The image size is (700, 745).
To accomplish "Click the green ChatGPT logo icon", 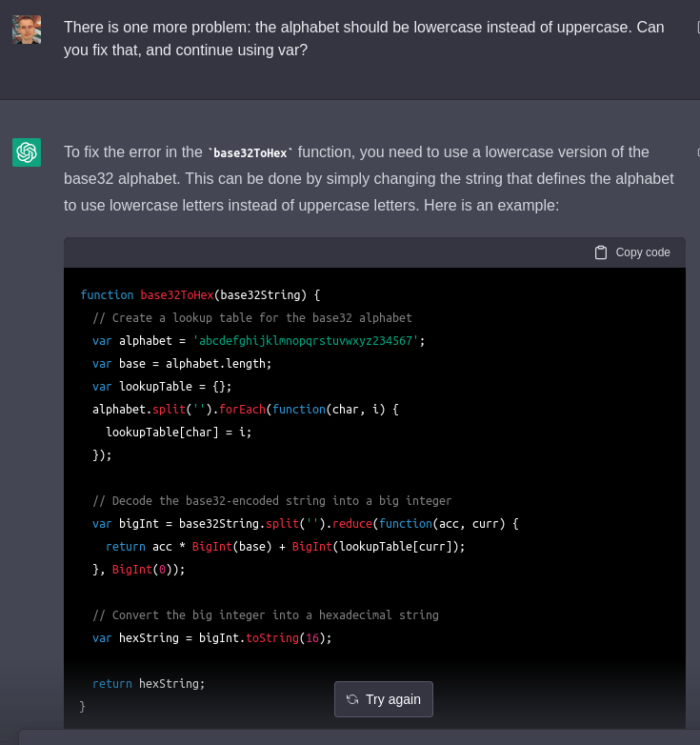I will [27, 152].
